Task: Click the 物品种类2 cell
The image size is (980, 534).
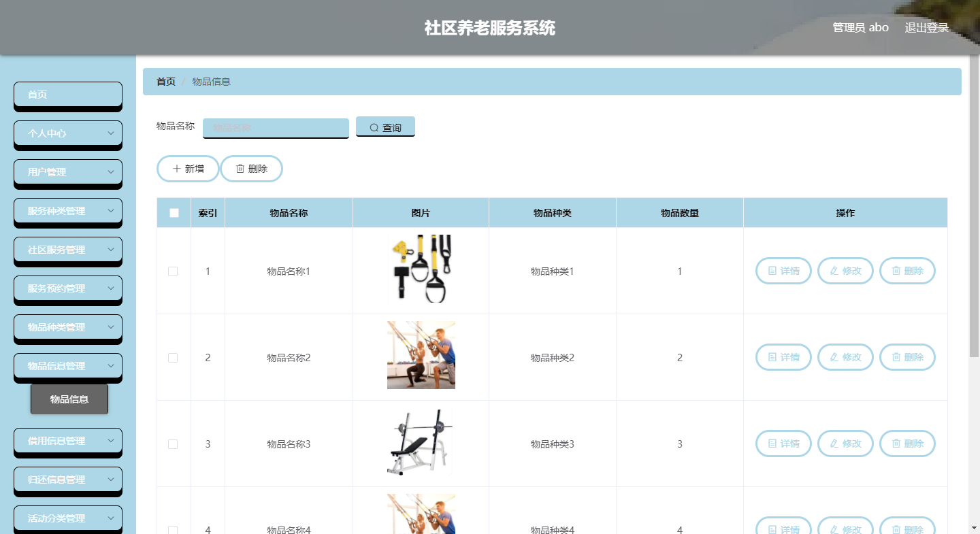Action: [553, 358]
